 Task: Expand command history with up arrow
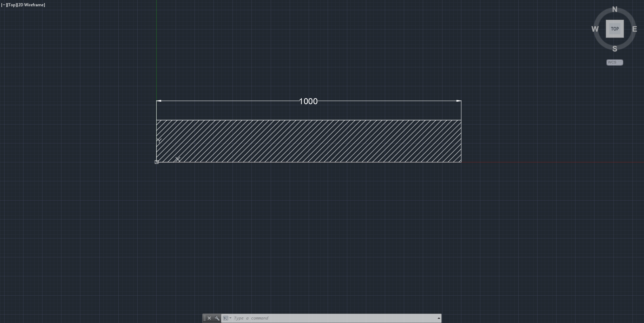pyautogui.click(x=439, y=318)
